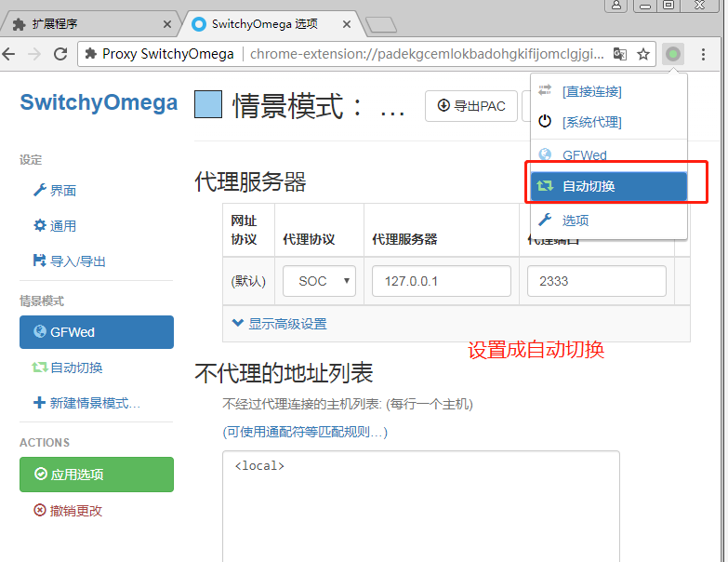This screenshot has height=562, width=728.
Task: Select [系统代理] in the popup menu
Action: [609, 122]
